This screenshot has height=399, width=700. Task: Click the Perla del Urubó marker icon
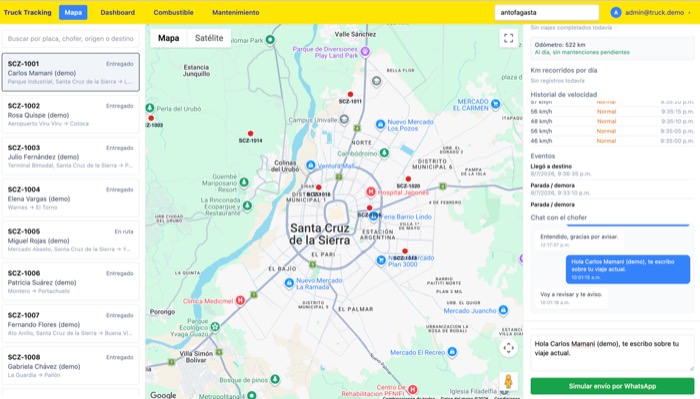point(150,108)
